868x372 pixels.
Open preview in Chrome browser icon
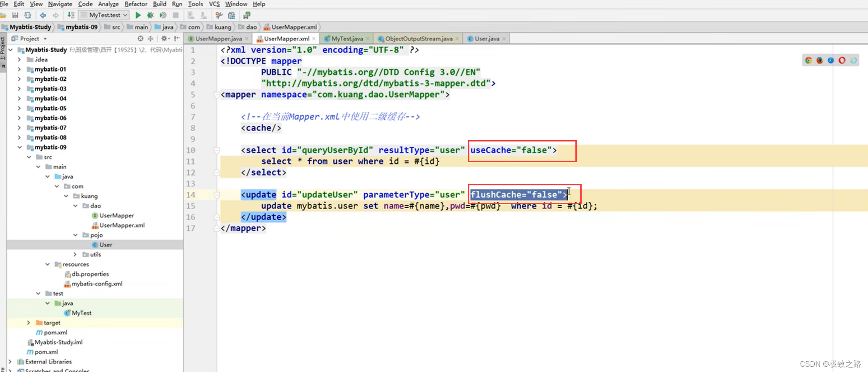click(808, 60)
